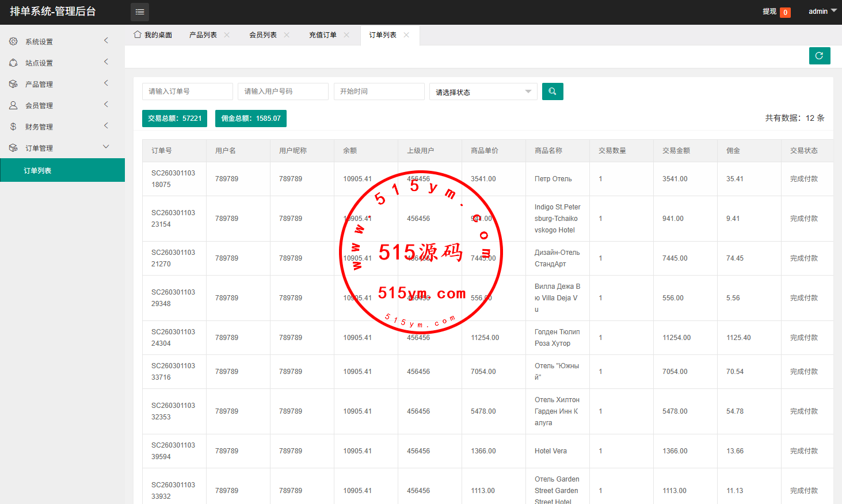Screen dimensions: 842x504
Task: Select 订单列表 in the sidebar
Action: 38,171
